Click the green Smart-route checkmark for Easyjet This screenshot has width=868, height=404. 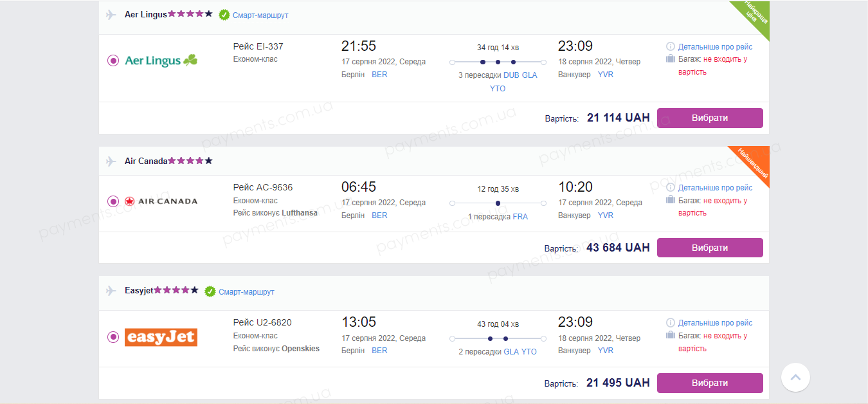tap(210, 291)
